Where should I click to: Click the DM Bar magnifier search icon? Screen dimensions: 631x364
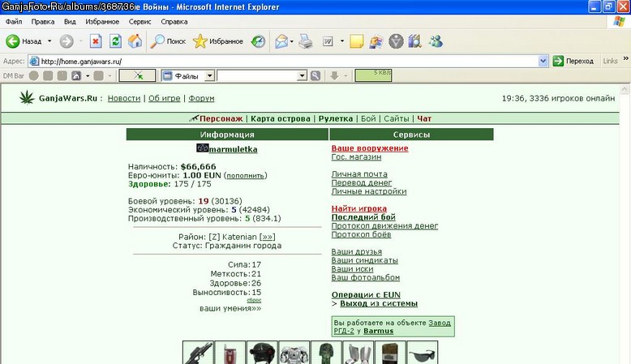(315, 75)
